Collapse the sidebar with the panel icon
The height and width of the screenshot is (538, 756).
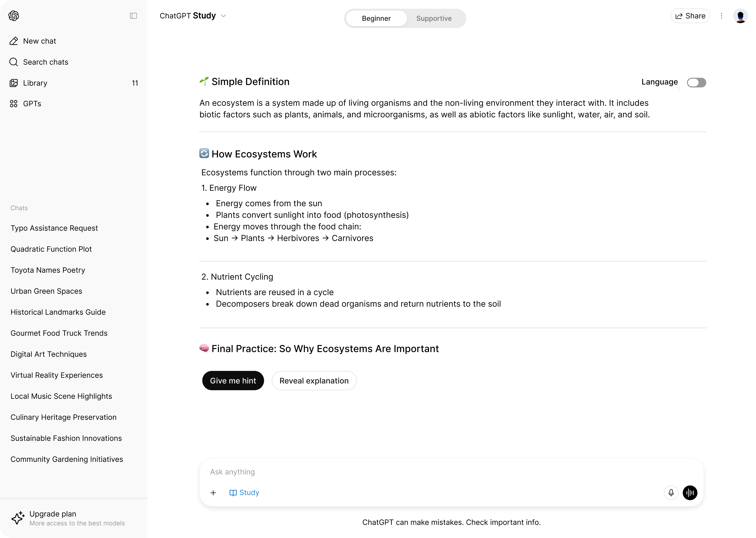pos(133,16)
